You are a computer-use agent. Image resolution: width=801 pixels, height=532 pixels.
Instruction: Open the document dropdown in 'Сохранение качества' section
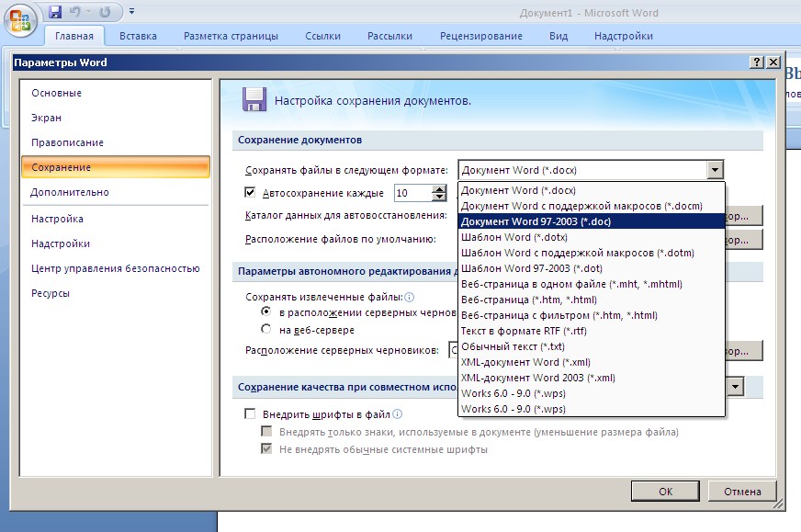[735, 387]
